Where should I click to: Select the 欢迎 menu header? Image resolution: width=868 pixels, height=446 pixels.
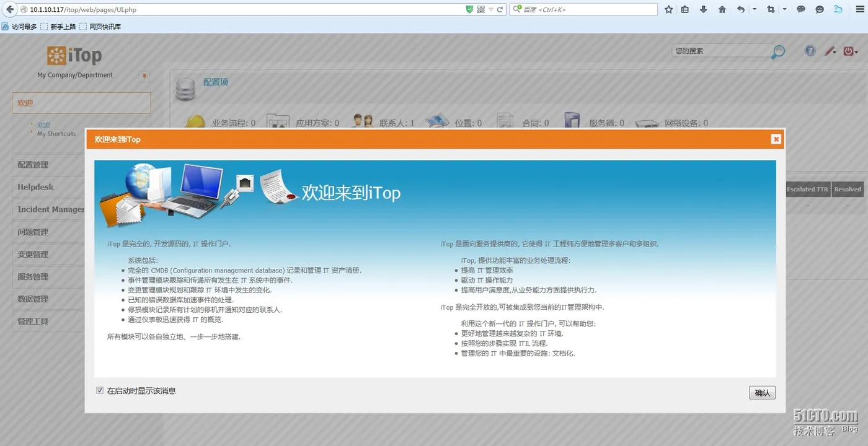(81, 103)
